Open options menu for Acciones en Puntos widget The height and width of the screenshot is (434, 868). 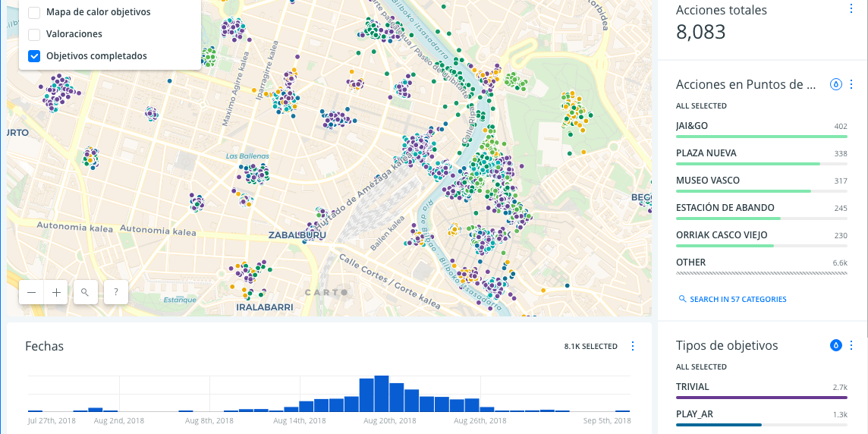pos(851,84)
